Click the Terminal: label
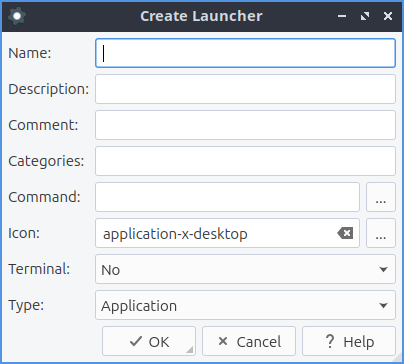The width and height of the screenshot is (404, 364). pyautogui.click(x=39, y=269)
